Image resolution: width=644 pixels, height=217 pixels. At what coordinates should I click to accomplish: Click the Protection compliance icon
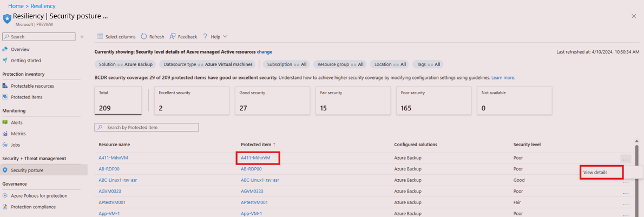5,207
